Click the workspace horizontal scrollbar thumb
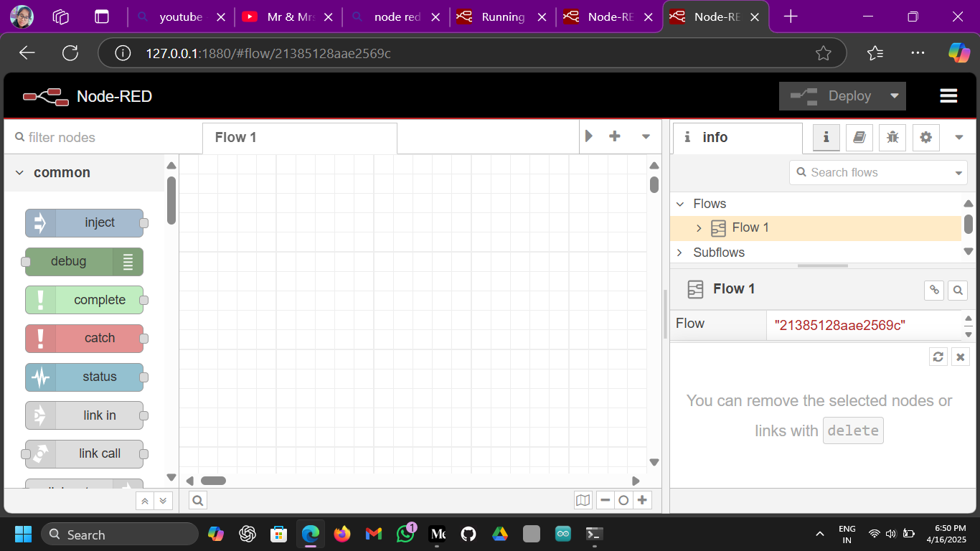Screen dimensions: 980x551 click(x=213, y=481)
